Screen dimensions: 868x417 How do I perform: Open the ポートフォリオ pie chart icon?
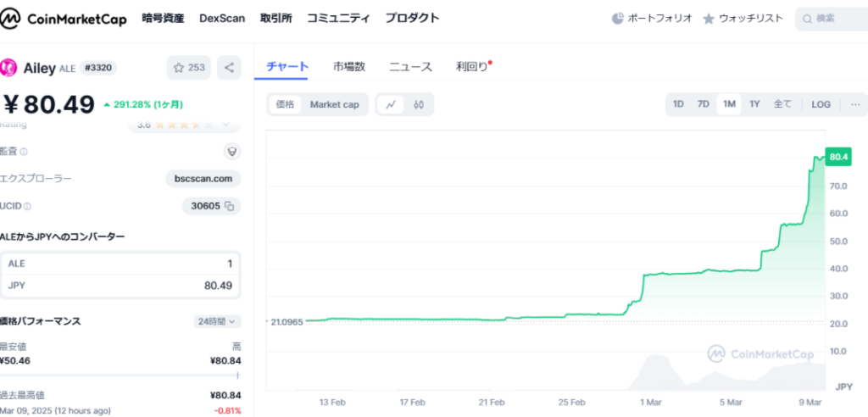(x=618, y=19)
